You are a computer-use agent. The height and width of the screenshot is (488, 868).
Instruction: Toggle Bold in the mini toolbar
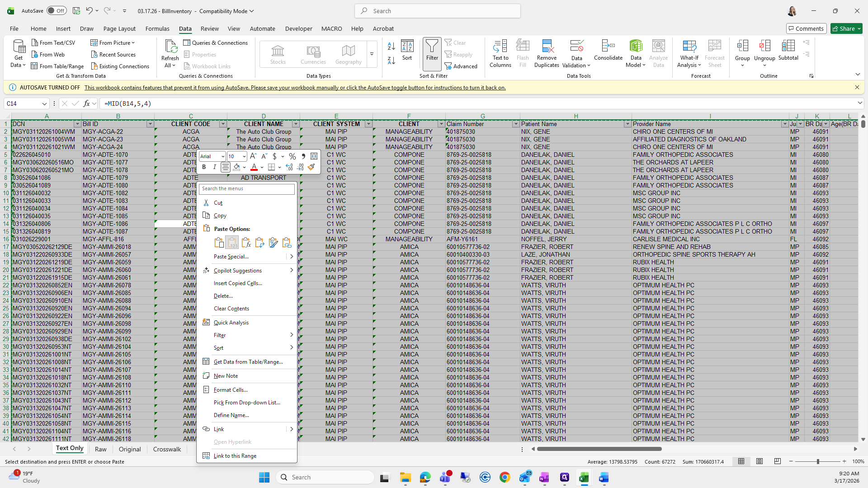pos(204,167)
